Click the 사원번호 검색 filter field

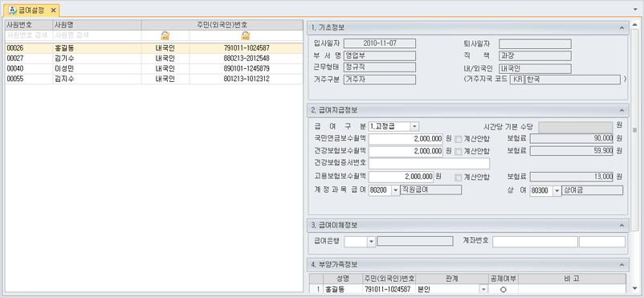(x=28, y=35)
